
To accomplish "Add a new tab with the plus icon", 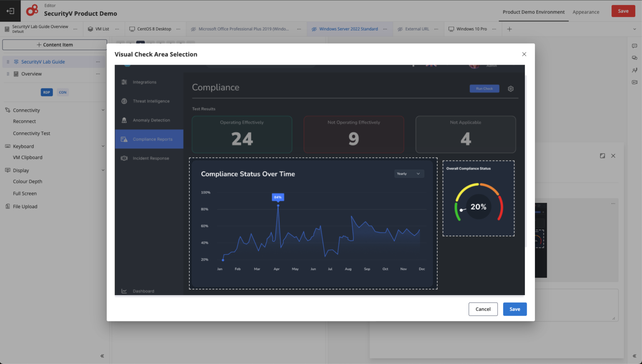I will [x=510, y=29].
